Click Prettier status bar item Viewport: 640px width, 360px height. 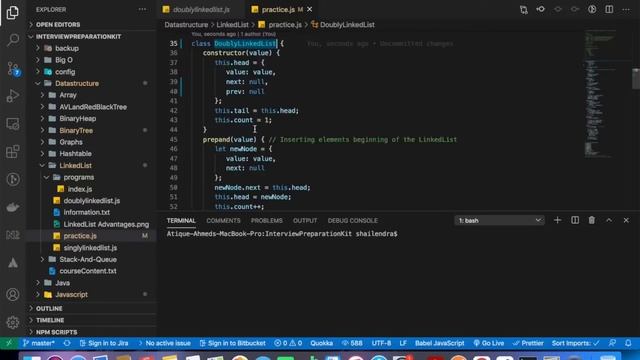tap(528, 343)
